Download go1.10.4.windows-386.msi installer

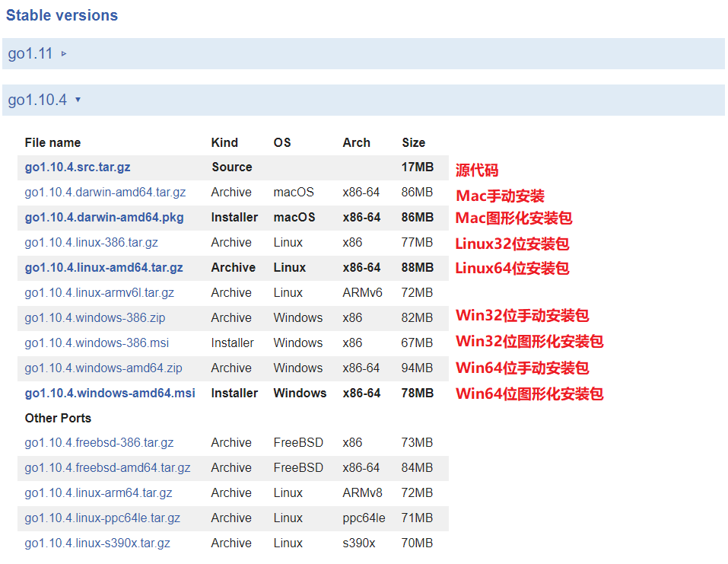coord(97,343)
